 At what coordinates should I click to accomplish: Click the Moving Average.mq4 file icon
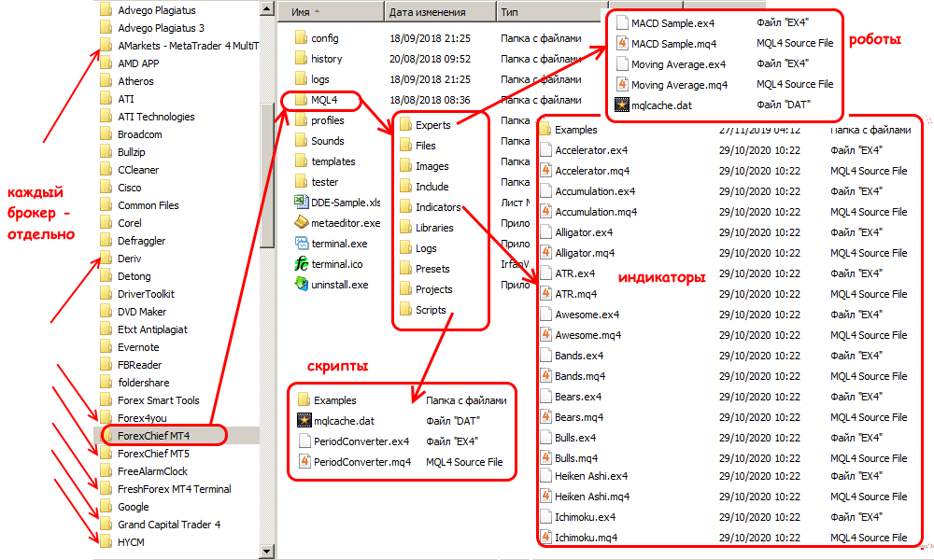tap(622, 85)
